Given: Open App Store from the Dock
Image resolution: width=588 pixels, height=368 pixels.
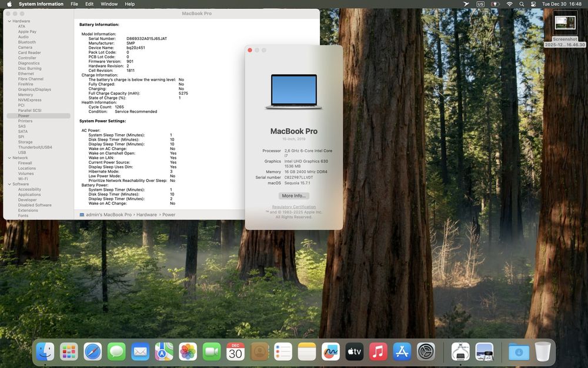Looking at the screenshot, I should [x=402, y=352].
